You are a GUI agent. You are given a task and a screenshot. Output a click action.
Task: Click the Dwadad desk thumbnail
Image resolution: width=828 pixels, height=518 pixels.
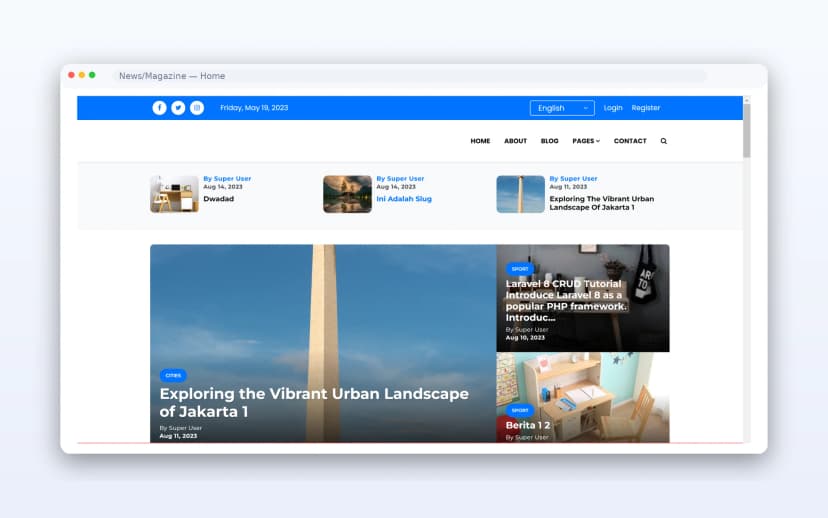click(174, 194)
